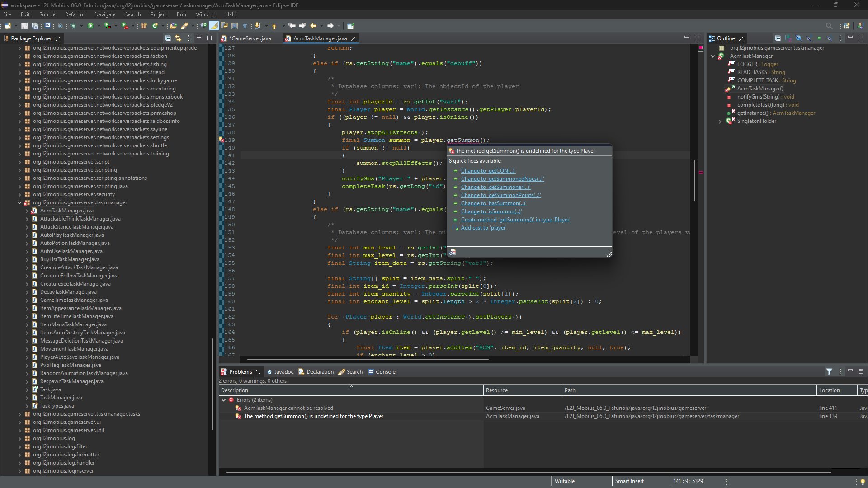Viewport: 868px width, 488px height.
Task: Collapse the gameserver.taskmanager package node
Action: [19, 203]
